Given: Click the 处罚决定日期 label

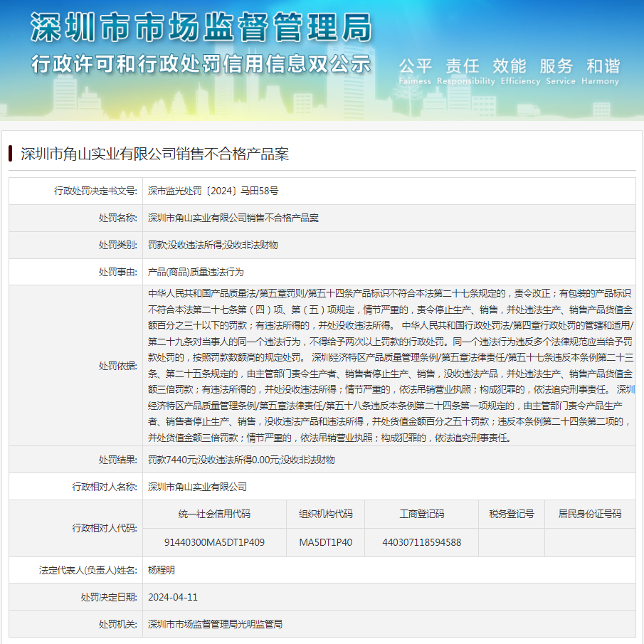Looking at the screenshot, I should tap(109, 597).
